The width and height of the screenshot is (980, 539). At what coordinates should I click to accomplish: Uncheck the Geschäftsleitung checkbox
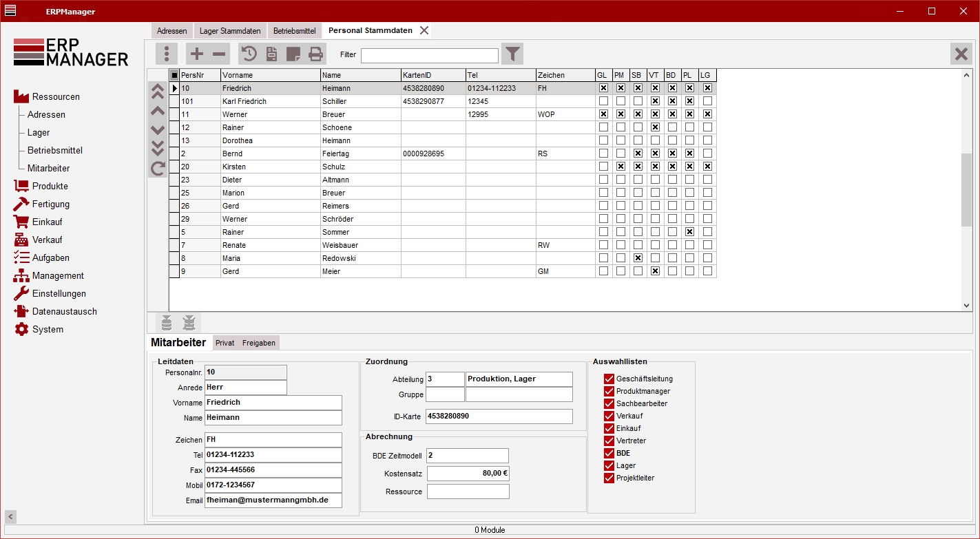tap(609, 379)
